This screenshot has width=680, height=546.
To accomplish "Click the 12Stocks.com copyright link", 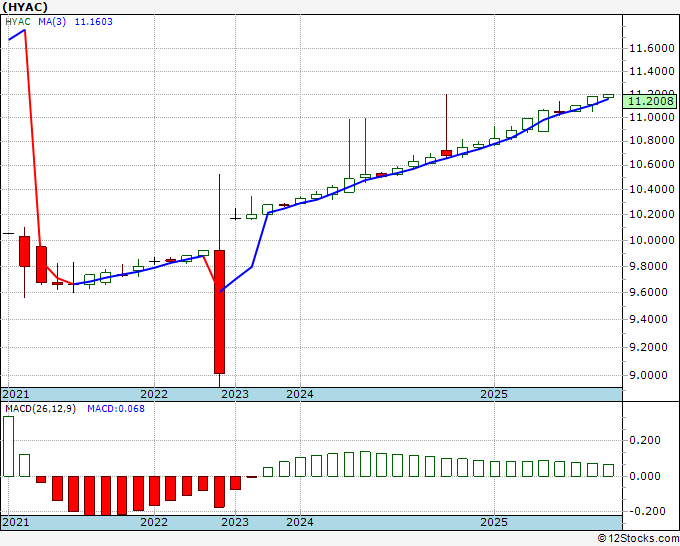I will click(638, 539).
